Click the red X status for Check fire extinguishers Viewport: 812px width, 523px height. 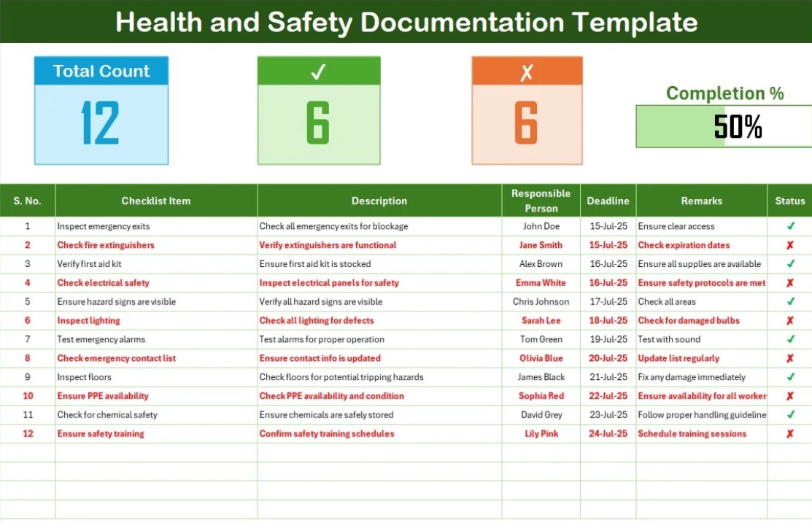click(790, 245)
